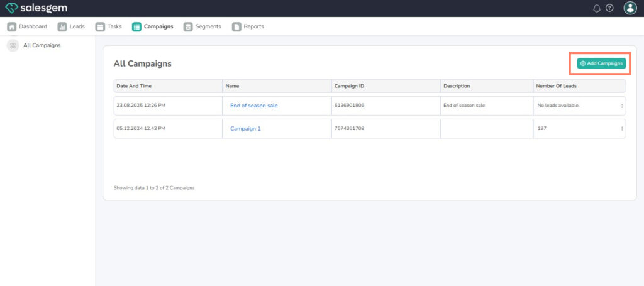Viewport: 644px width, 286px height.
Task: Click the All Campaigns sidebar icon
Action: click(13, 45)
